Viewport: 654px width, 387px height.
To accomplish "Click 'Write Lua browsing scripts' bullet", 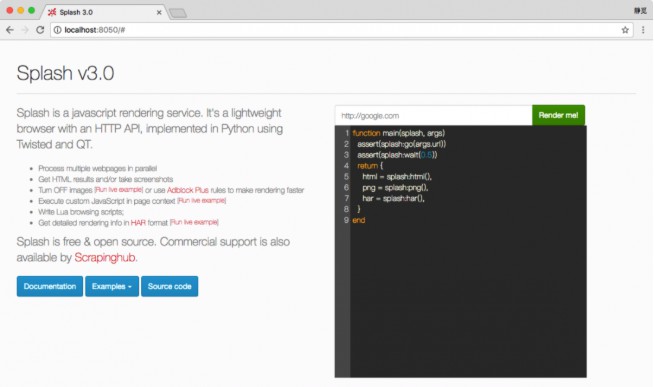I will click(x=81, y=212).
